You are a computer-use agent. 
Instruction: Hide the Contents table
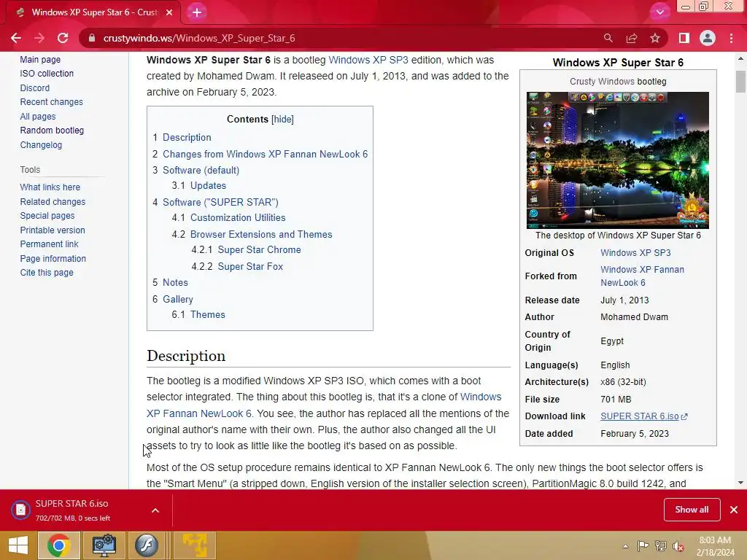pyautogui.click(x=282, y=119)
